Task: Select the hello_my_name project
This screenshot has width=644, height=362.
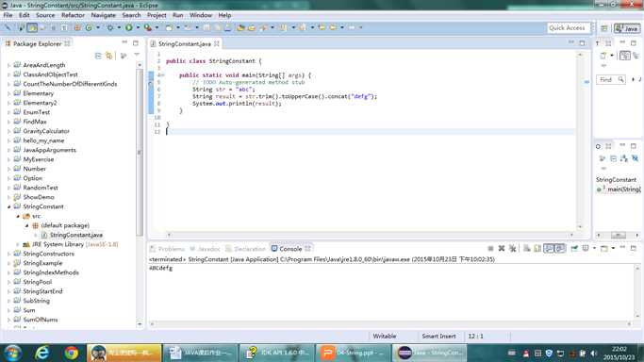Action: 43,140
